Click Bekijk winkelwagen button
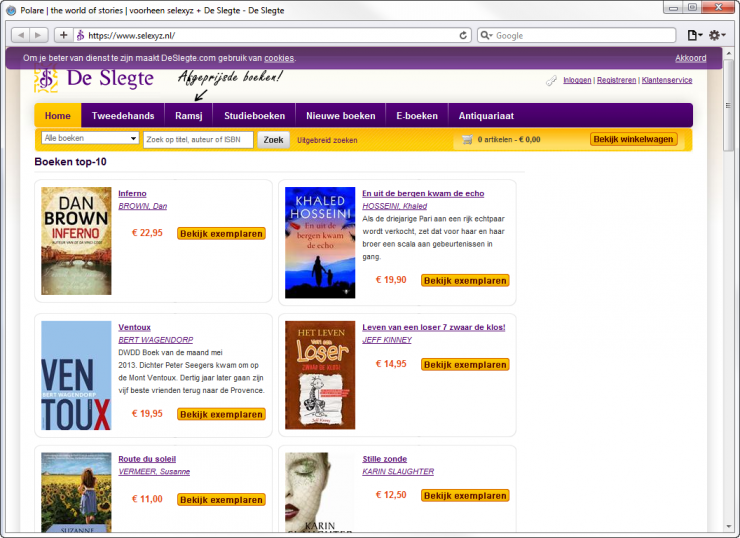740x538 pixels. click(x=633, y=139)
